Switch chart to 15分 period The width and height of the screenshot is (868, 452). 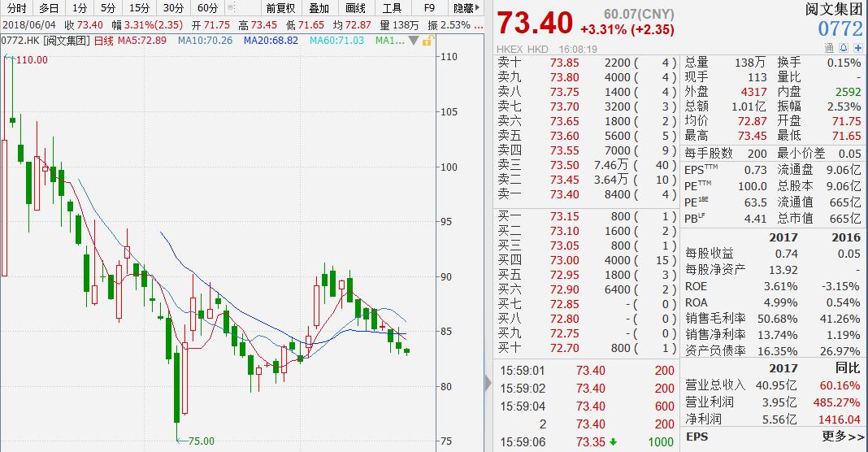(x=139, y=8)
